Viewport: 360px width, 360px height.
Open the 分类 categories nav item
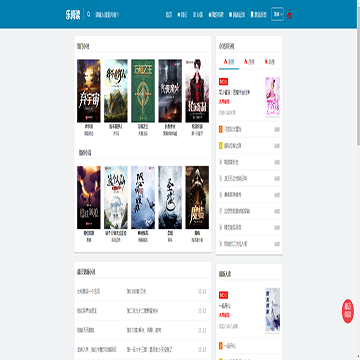click(x=198, y=15)
